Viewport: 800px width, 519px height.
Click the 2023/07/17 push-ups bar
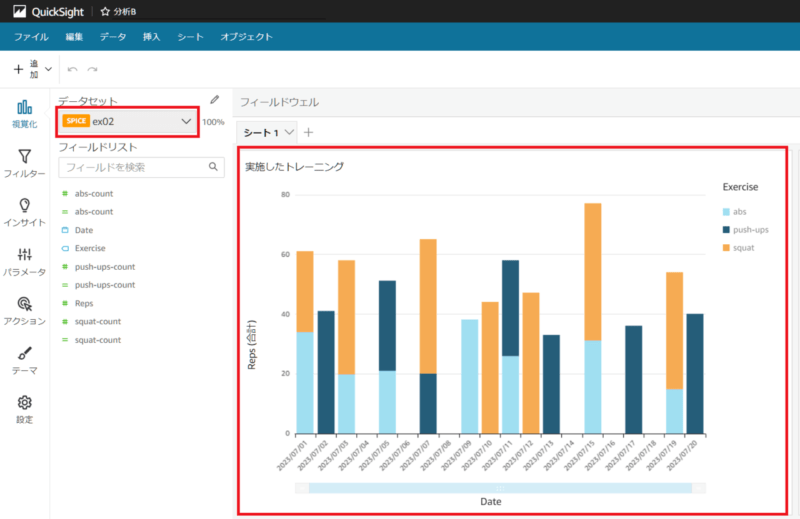pyautogui.click(x=634, y=380)
